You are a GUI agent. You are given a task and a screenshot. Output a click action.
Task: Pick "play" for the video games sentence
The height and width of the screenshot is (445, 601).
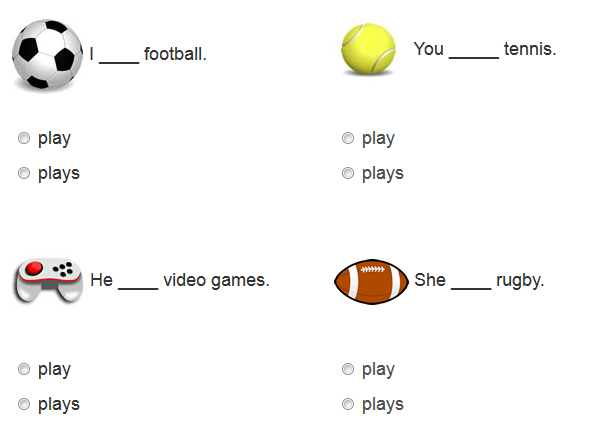[24, 370]
